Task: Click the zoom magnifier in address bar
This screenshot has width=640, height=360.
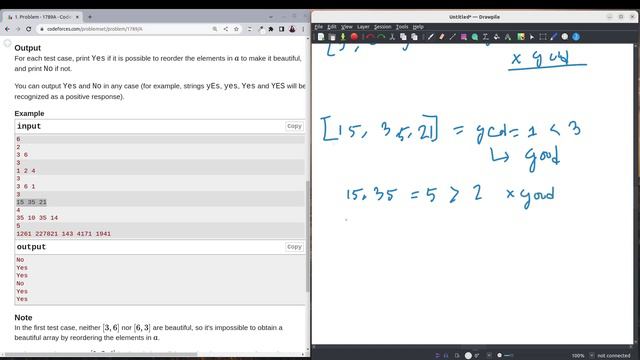Action: click(215, 29)
